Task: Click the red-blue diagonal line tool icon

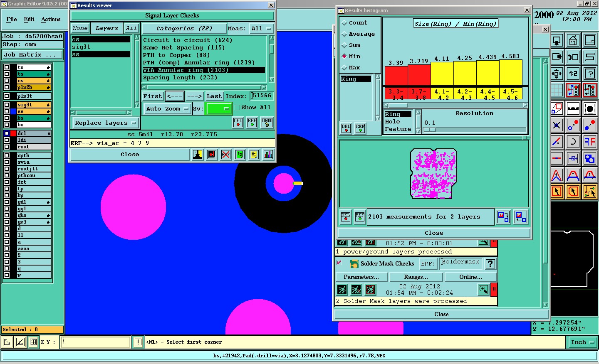Action: tap(557, 142)
